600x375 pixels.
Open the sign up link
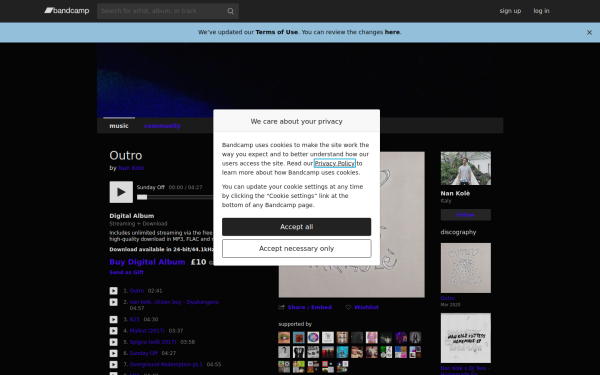tap(510, 11)
